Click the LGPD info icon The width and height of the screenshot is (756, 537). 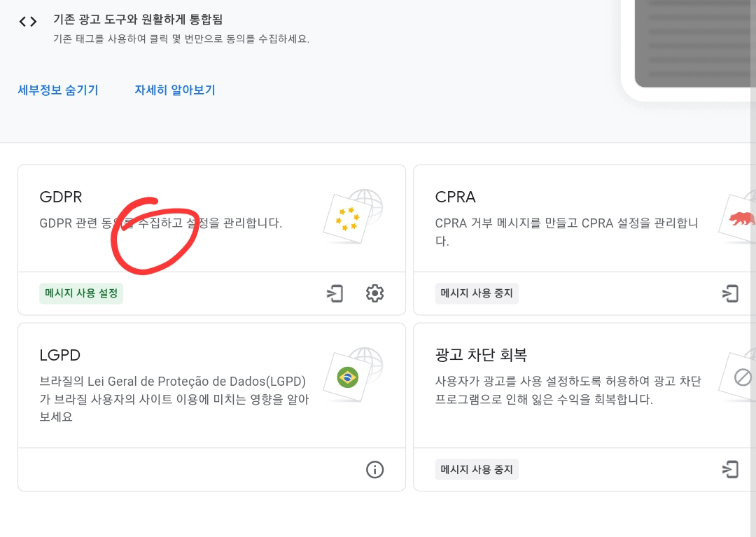point(374,470)
